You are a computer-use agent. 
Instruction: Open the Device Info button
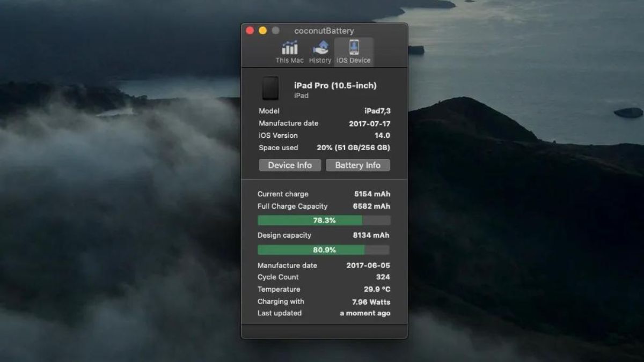(x=290, y=165)
